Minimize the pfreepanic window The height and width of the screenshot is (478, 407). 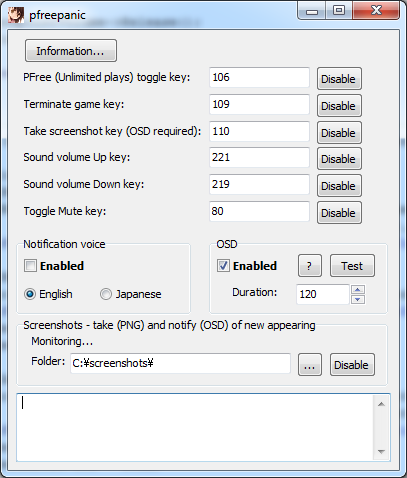312,11
